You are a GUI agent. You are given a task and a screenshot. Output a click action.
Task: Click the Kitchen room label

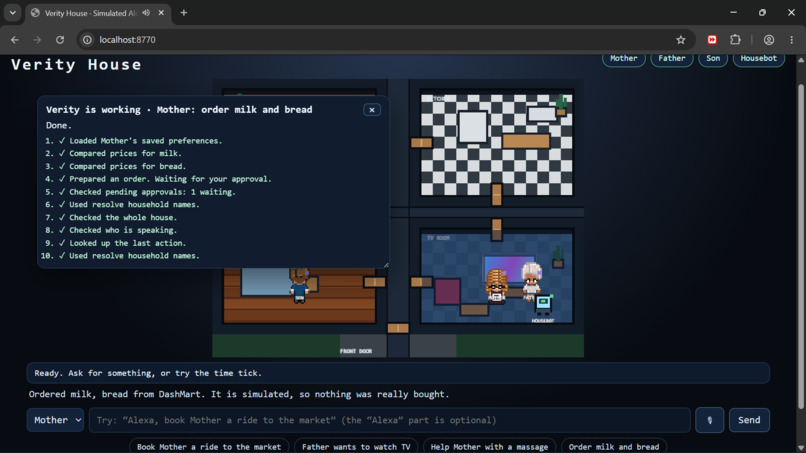(436, 98)
